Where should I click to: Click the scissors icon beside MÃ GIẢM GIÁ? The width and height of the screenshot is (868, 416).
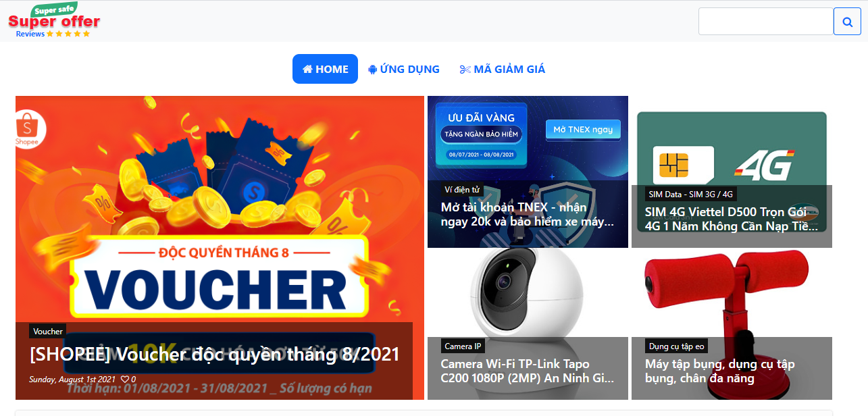pyautogui.click(x=465, y=69)
